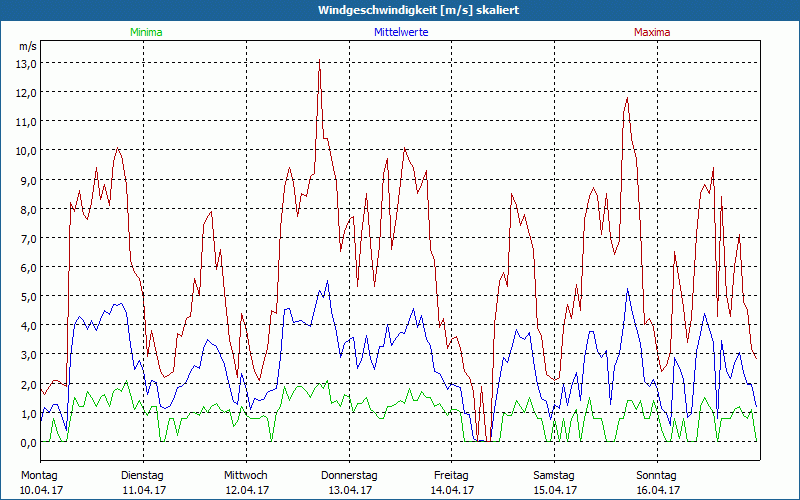Select the Samstag day label

[x=554, y=475]
